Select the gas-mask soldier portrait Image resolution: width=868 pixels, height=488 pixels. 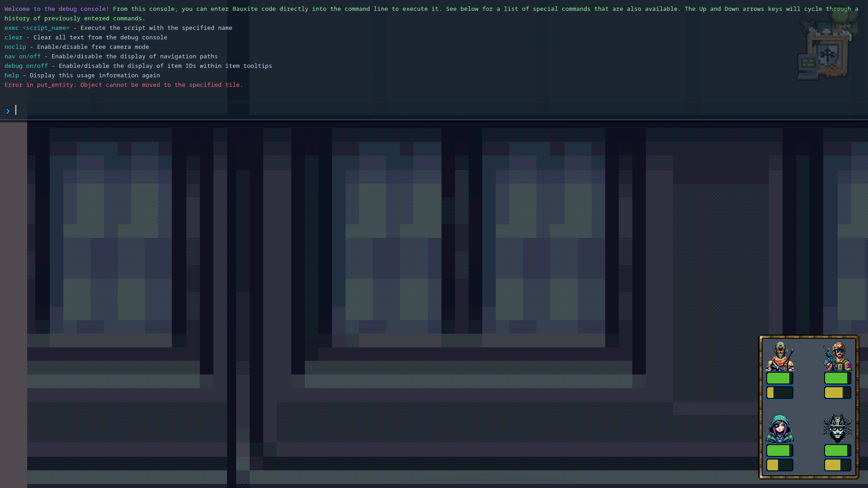780,356
